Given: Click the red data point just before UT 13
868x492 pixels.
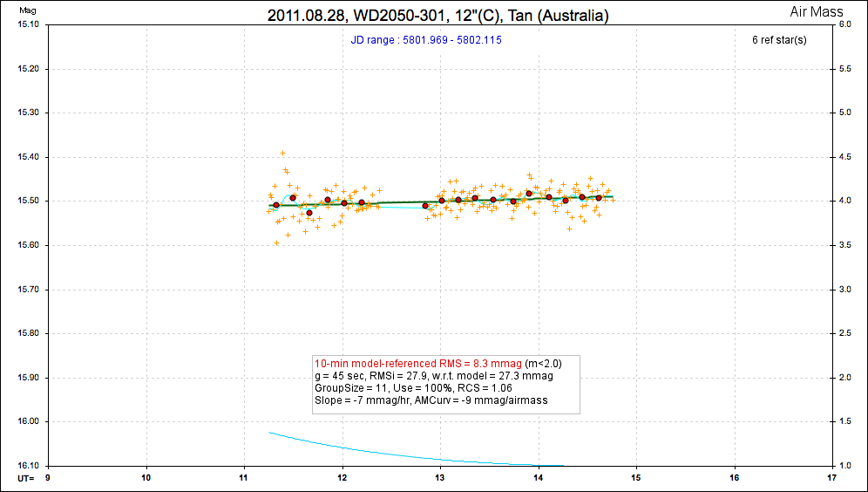Looking at the screenshot, I should pos(425,206).
